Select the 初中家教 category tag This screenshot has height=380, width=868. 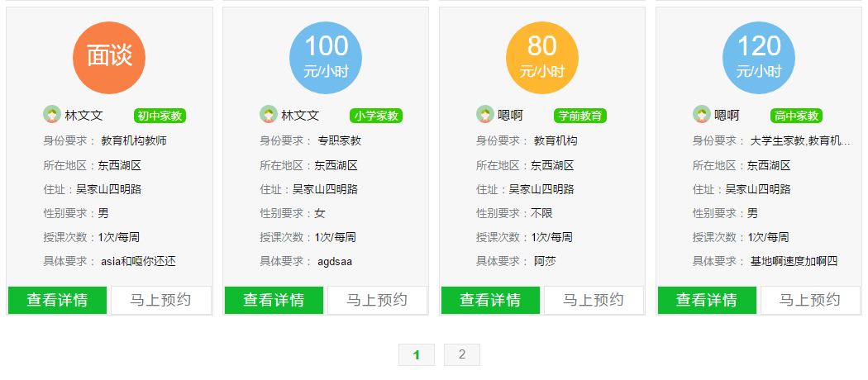[160, 116]
